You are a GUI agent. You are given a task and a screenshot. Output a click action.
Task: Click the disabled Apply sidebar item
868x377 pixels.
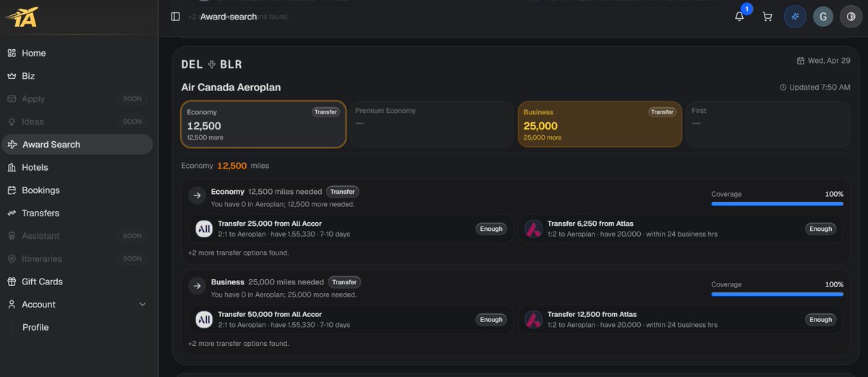[x=76, y=98]
